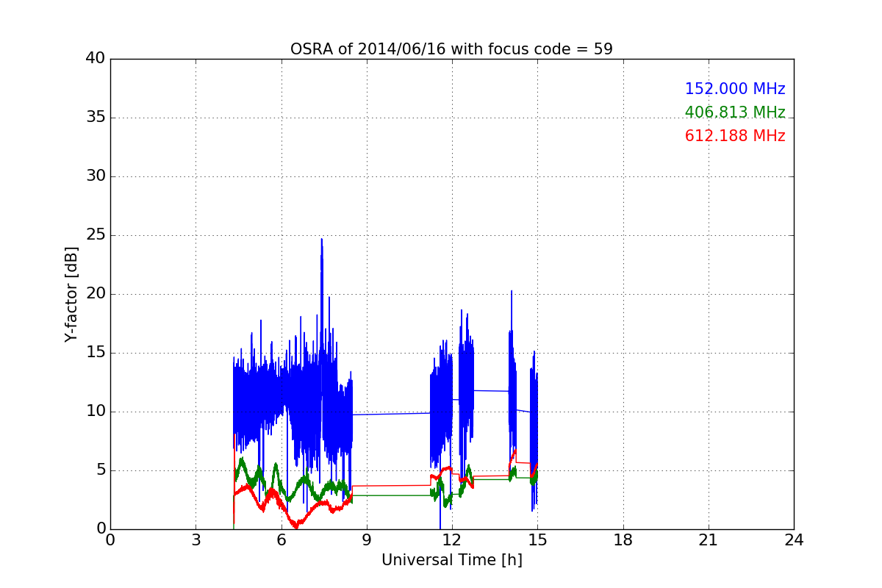This screenshot has height=588, width=882.
Task: Click the chart title 'OSRA of 2014/06/16 with focus code = 59'
Action: (451, 49)
